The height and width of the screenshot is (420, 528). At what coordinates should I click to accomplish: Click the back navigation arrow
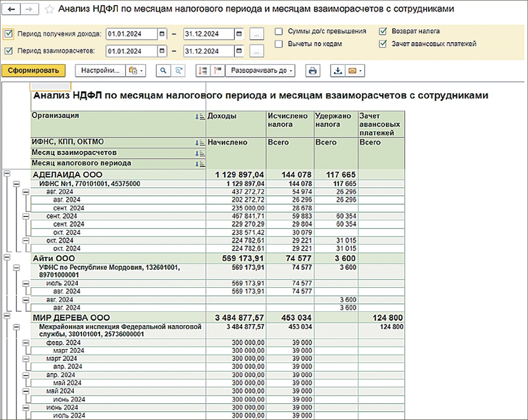point(11,9)
